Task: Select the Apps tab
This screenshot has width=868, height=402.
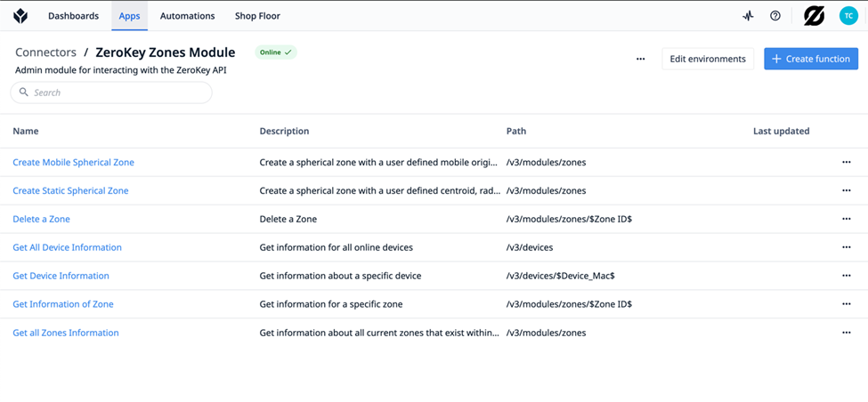Action: [x=129, y=16]
